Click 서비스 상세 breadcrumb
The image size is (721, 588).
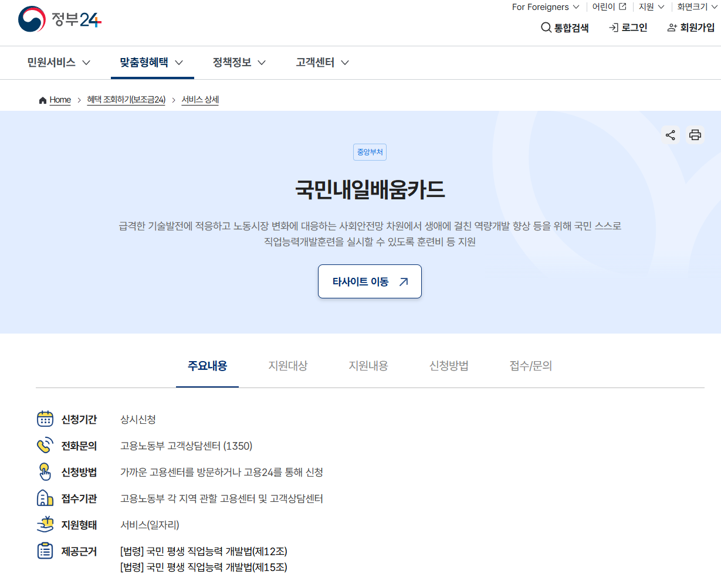200,100
